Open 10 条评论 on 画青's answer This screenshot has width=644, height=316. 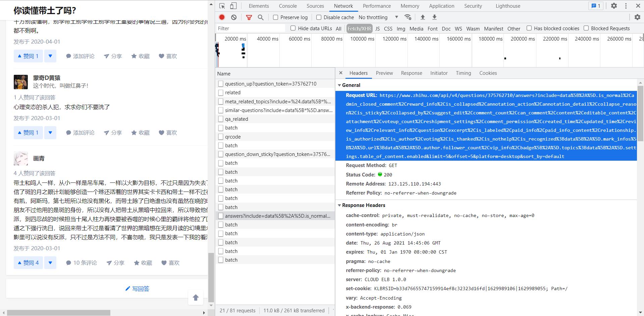[x=82, y=263]
